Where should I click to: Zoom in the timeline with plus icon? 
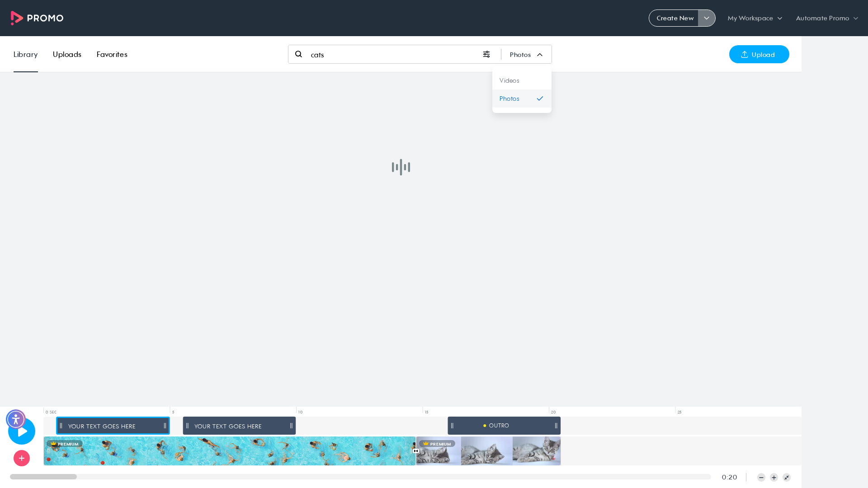pos(774,478)
